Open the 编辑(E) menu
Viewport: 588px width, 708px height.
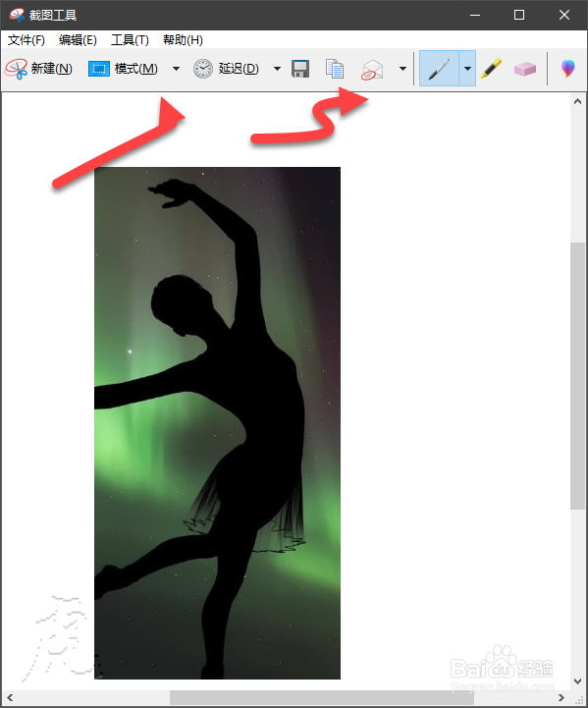point(78,40)
